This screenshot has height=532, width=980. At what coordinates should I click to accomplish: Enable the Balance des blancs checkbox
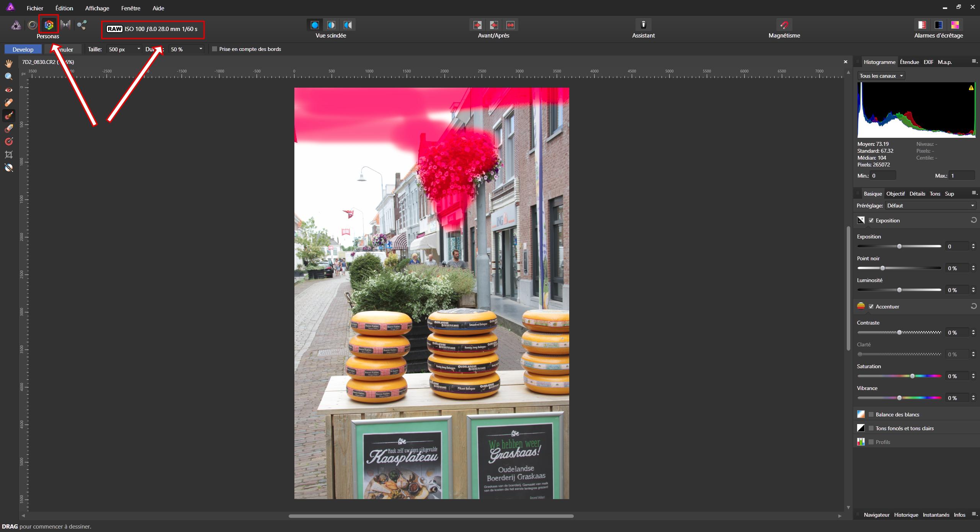[871, 415]
